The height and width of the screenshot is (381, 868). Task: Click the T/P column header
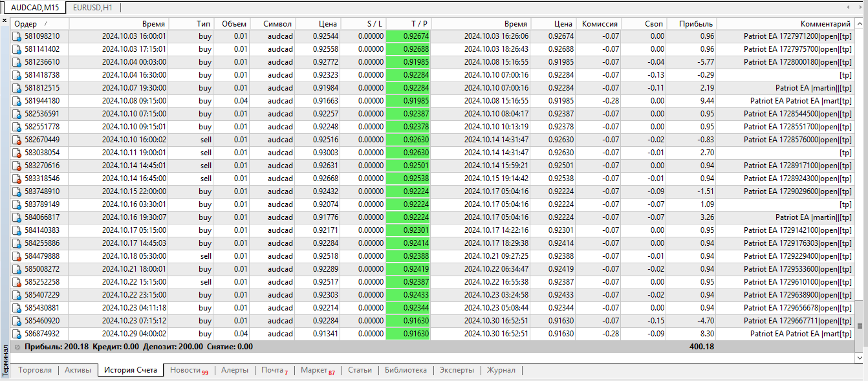(419, 24)
